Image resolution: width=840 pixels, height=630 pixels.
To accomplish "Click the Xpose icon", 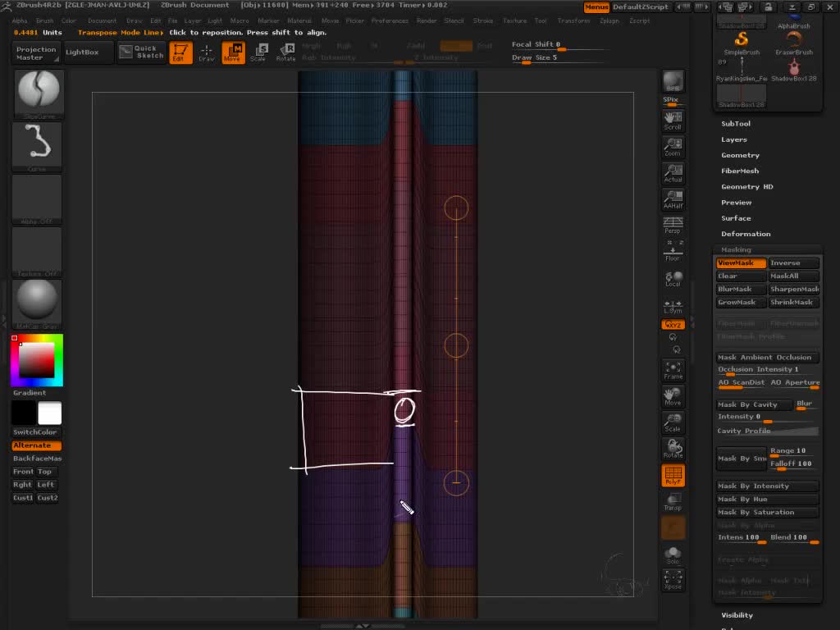I will [673, 580].
